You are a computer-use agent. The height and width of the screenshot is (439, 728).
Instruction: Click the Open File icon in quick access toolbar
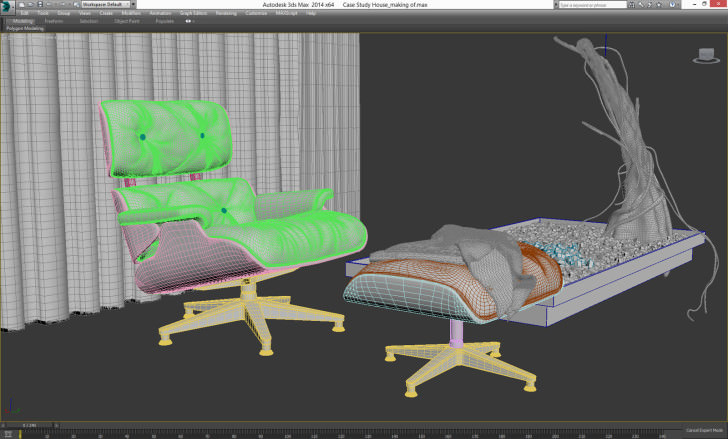pos(30,4)
